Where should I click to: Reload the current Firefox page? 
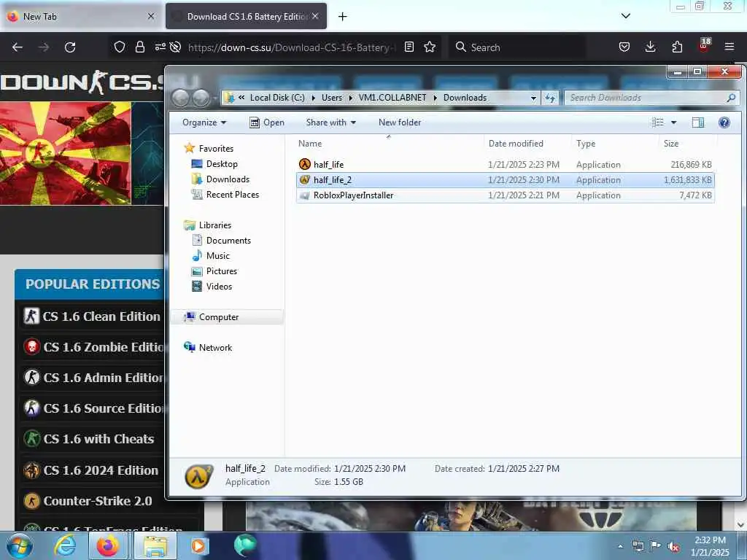pos(70,47)
